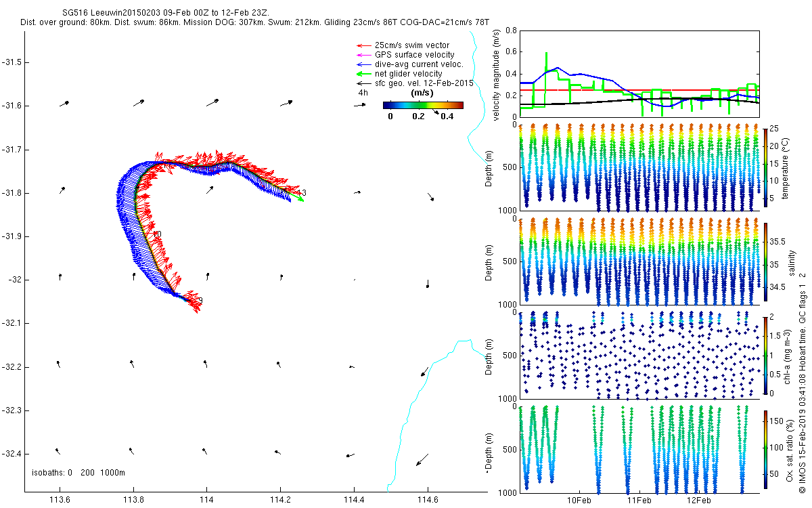
Task: Click the green arrowhead at the track end
Action: coord(298,200)
